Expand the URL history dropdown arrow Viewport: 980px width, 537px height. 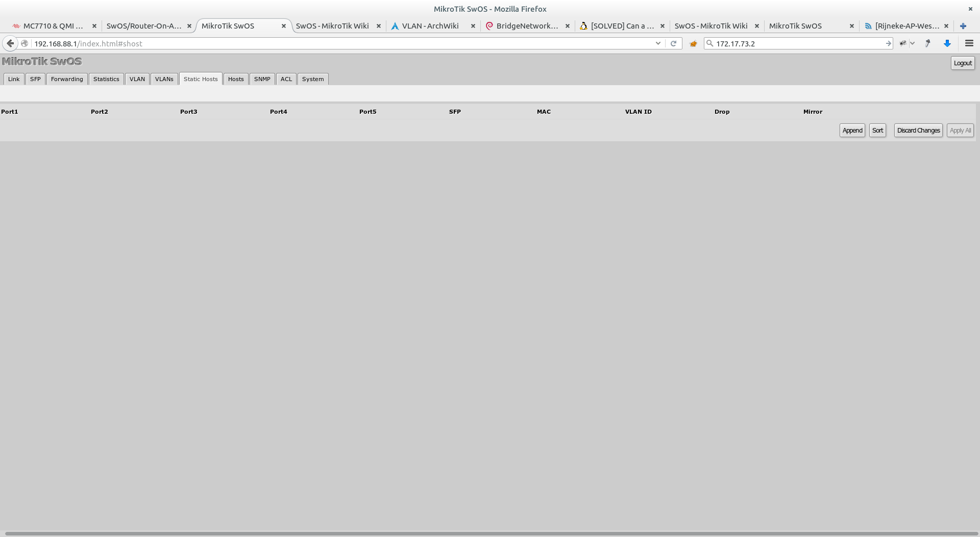(658, 43)
